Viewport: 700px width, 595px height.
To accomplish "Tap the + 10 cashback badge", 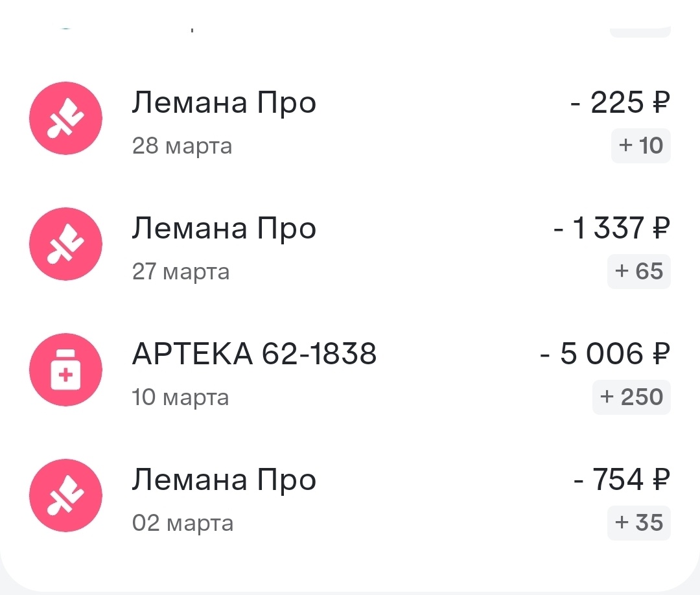I will pos(640,145).
